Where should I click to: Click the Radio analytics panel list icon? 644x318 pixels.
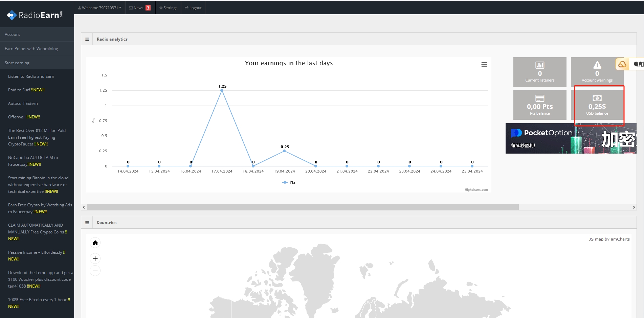(87, 39)
